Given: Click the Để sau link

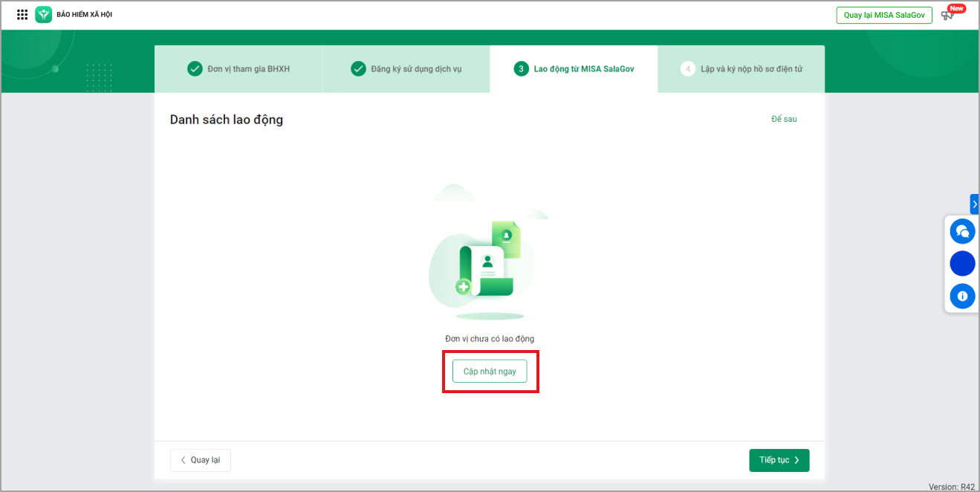Looking at the screenshot, I should click(784, 119).
